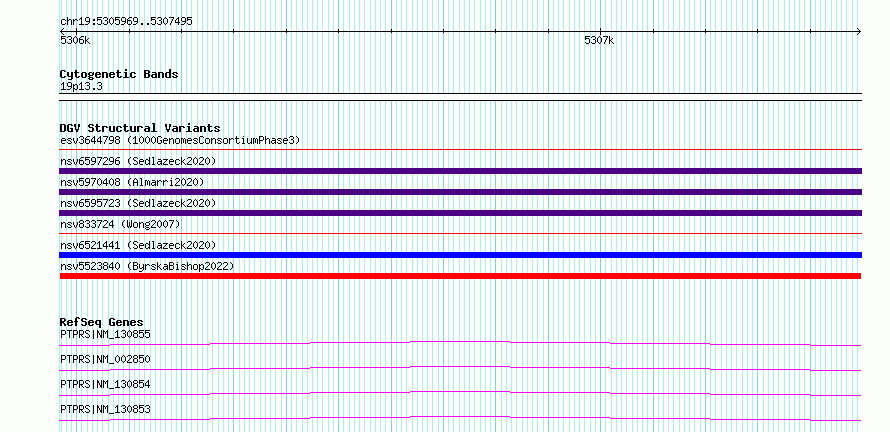The height and width of the screenshot is (432, 890).
Task: Open variant esv3644798 label
Action: pyautogui.click(x=180, y=140)
